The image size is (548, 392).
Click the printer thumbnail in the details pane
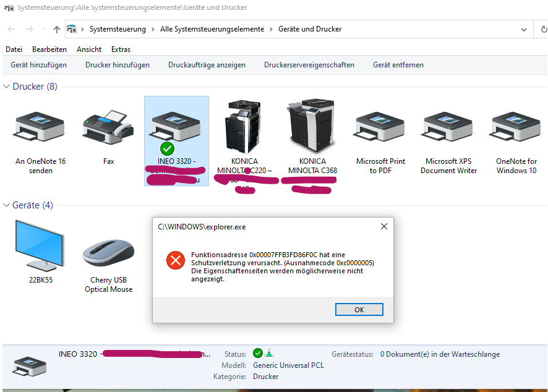click(29, 366)
